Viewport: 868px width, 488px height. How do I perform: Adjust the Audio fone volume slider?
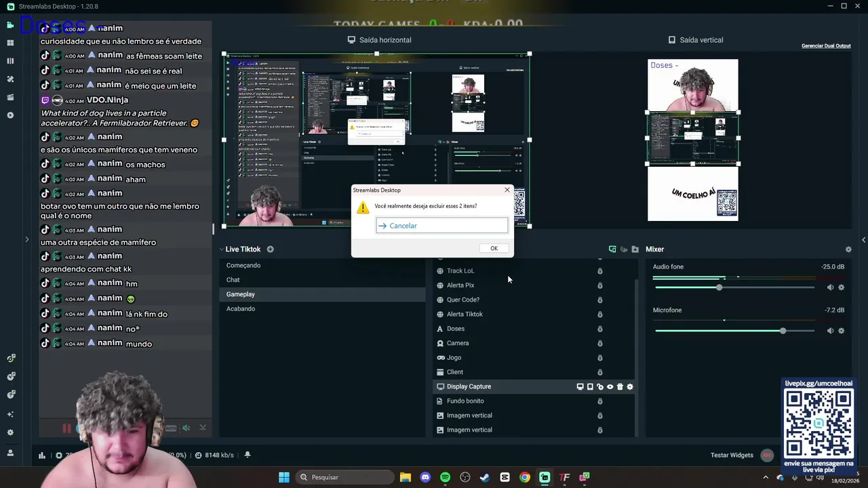pos(734,287)
